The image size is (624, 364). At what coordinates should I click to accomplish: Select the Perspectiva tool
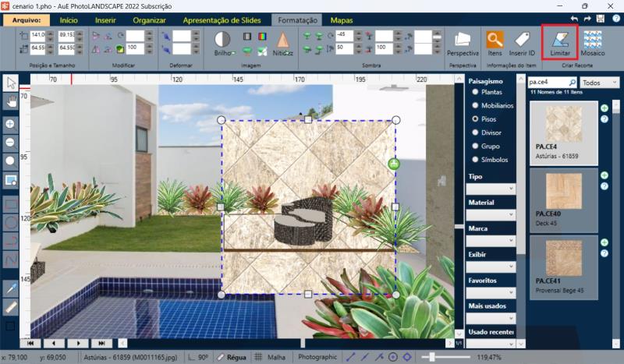[463, 42]
